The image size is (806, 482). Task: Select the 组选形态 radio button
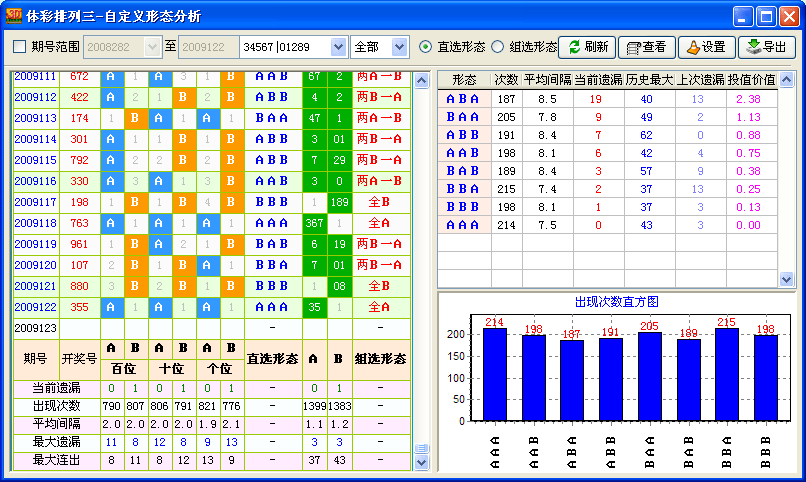tap(498, 47)
